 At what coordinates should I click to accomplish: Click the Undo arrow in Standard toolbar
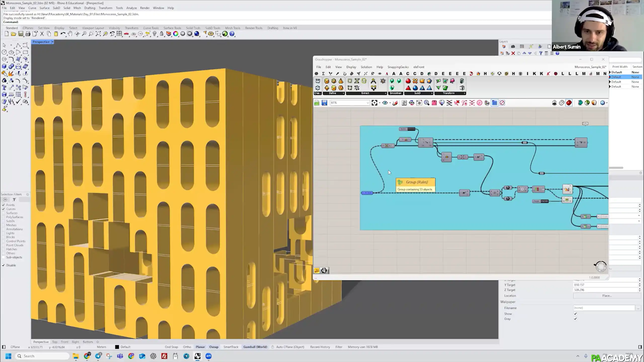pyautogui.click(x=63, y=34)
